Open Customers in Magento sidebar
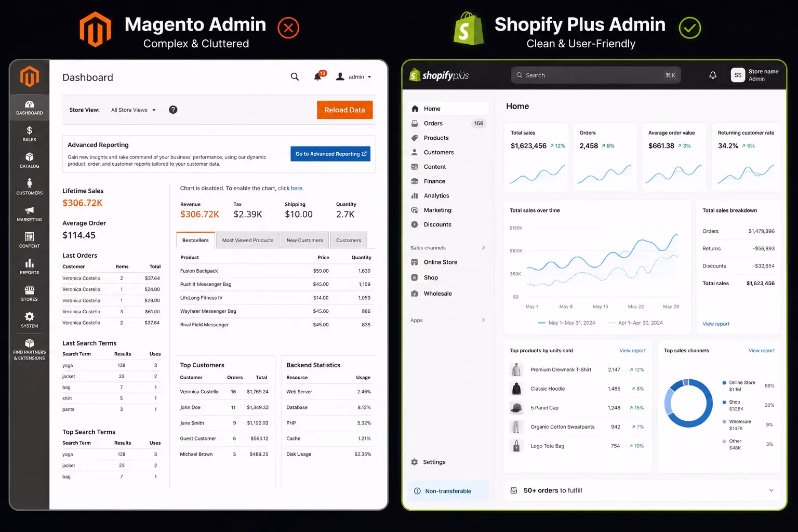Image resolution: width=798 pixels, height=532 pixels. click(30, 187)
